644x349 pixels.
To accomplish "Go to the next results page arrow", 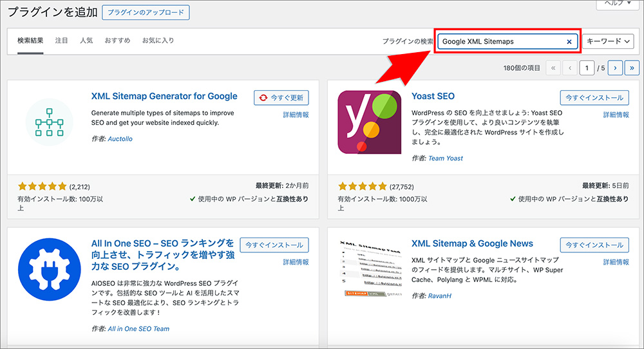I will click(615, 68).
